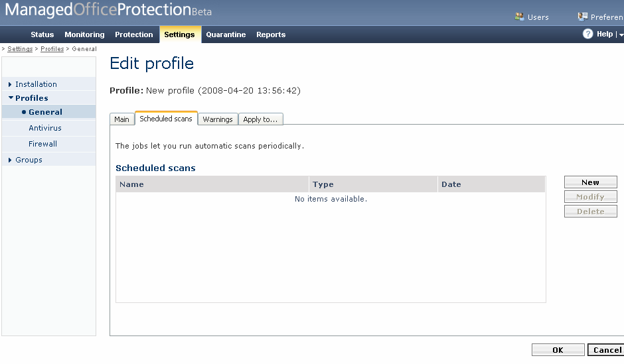Confirm with the OK button

tap(558, 349)
